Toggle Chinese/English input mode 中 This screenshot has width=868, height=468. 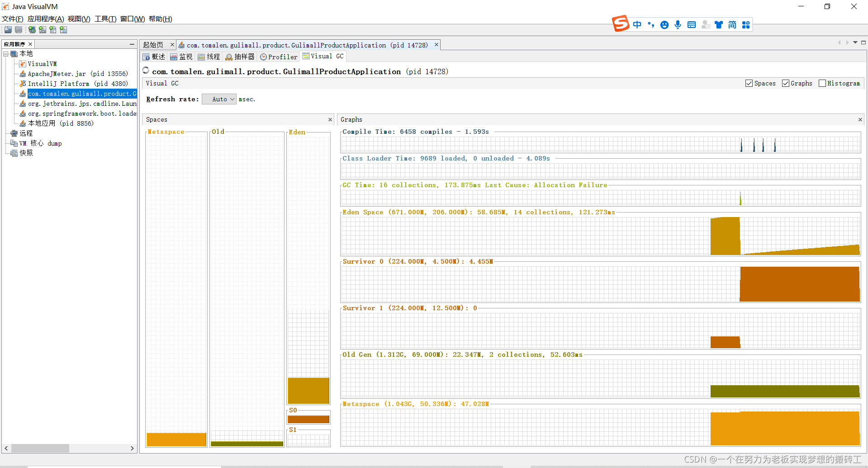click(637, 25)
